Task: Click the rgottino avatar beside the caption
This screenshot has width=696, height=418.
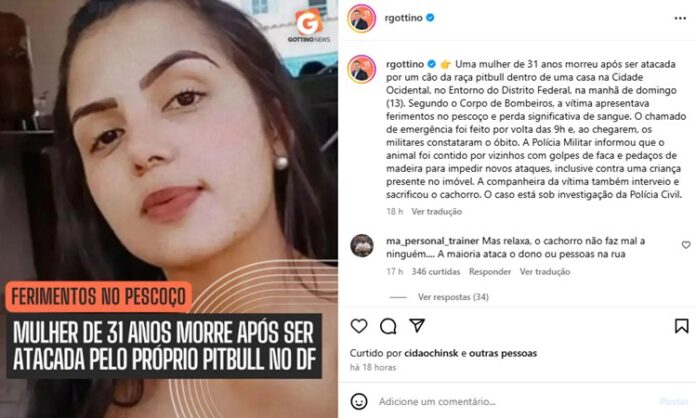Action: 362,69
